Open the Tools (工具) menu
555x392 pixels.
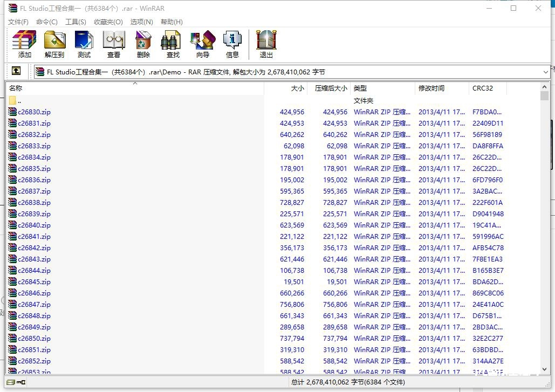(76, 22)
